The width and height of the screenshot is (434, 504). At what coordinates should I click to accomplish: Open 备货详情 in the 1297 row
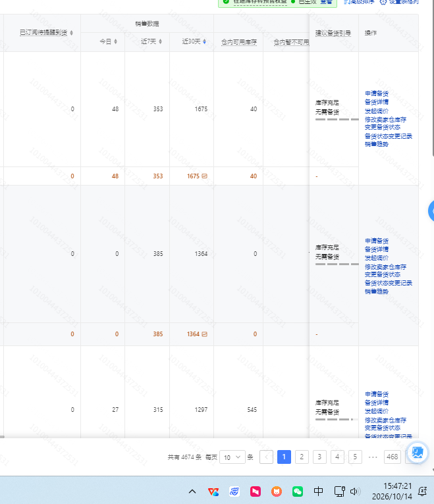click(377, 403)
